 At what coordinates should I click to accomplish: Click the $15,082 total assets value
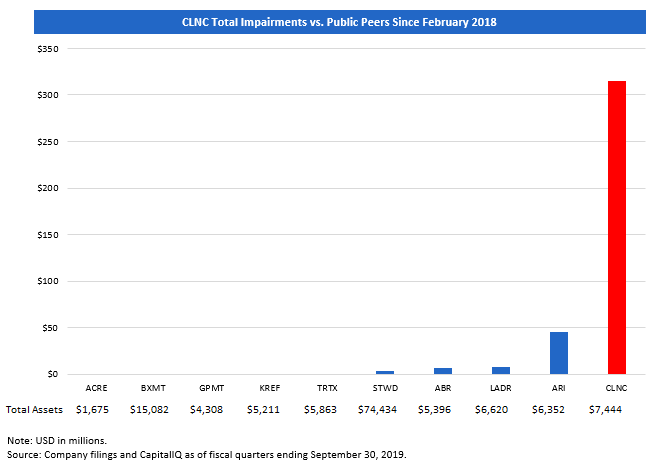click(155, 410)
